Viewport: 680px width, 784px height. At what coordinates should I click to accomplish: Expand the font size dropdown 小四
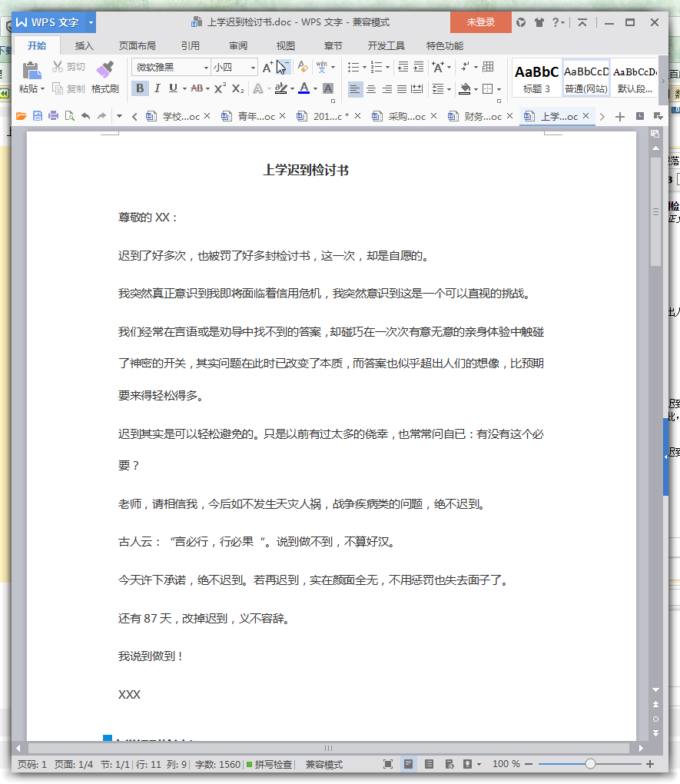coord(234,67)
